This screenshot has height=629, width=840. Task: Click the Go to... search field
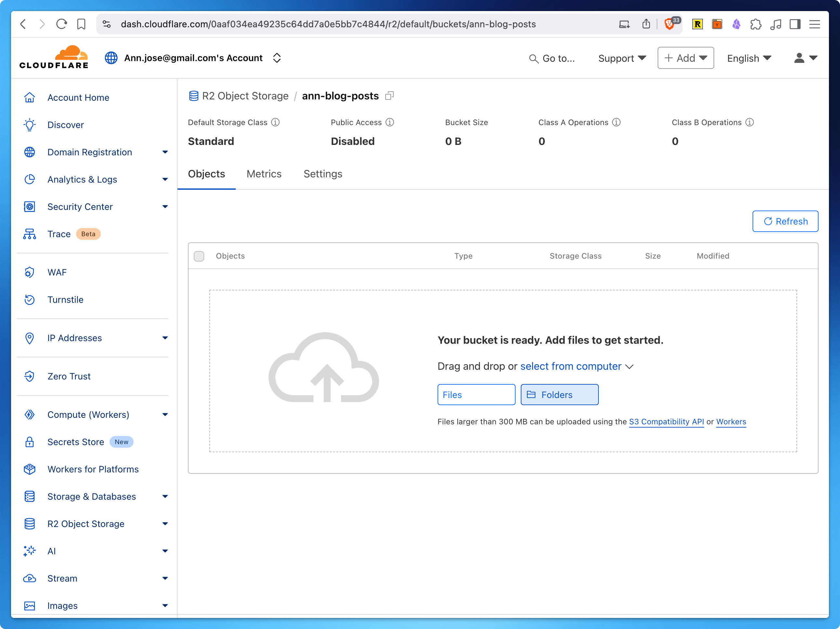click(552, 58)
